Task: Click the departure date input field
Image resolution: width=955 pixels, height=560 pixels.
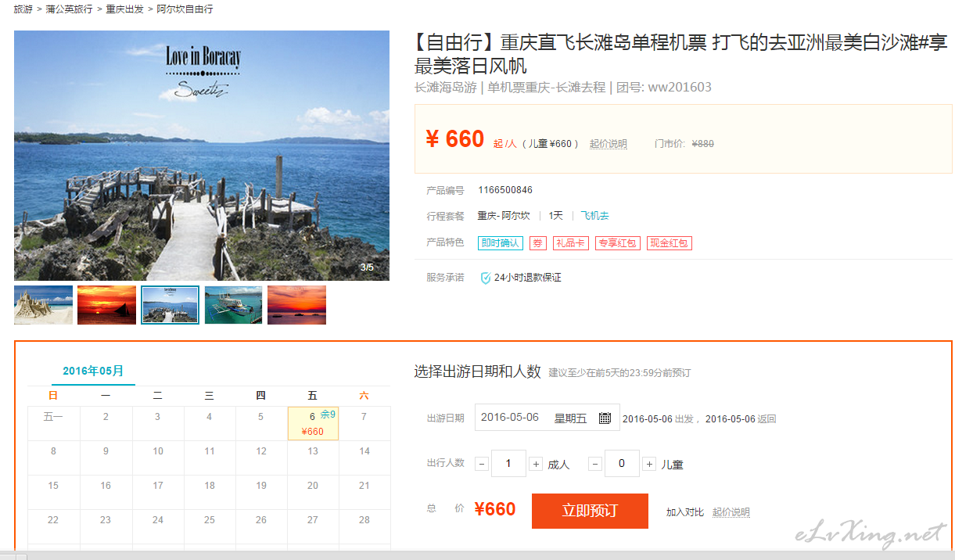Action: click(x=547, y=418)
